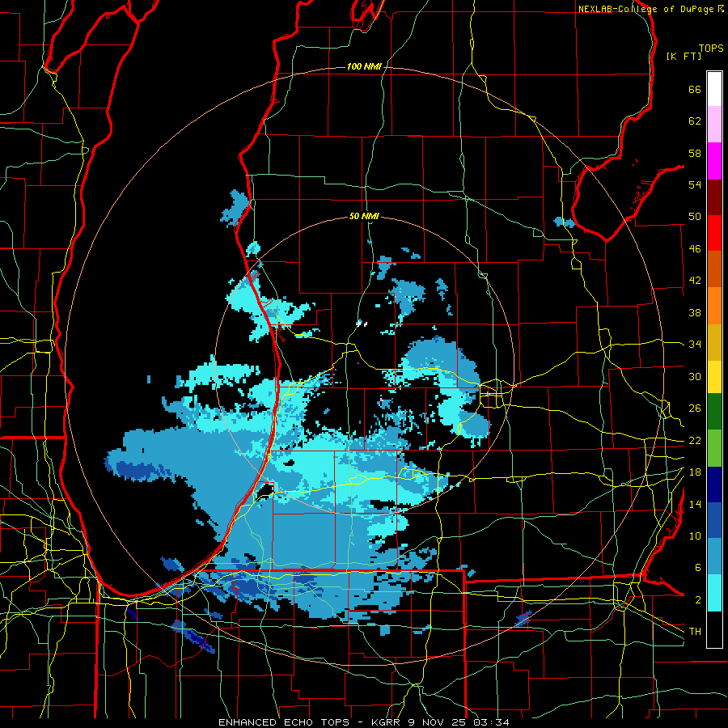This screenshot has height=728, width=728.
Task: Click the yellow legend swatch
Action: (714, 377)
